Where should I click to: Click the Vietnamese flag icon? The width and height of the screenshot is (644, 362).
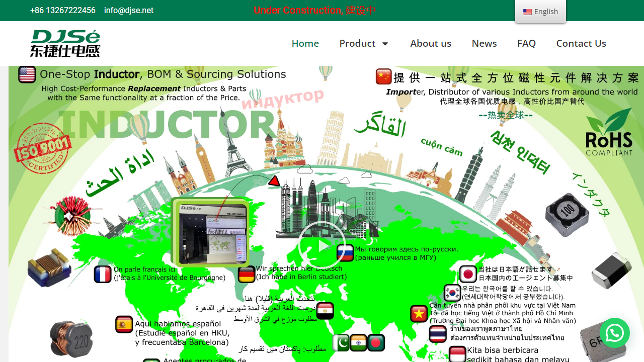tap(419, 314)
